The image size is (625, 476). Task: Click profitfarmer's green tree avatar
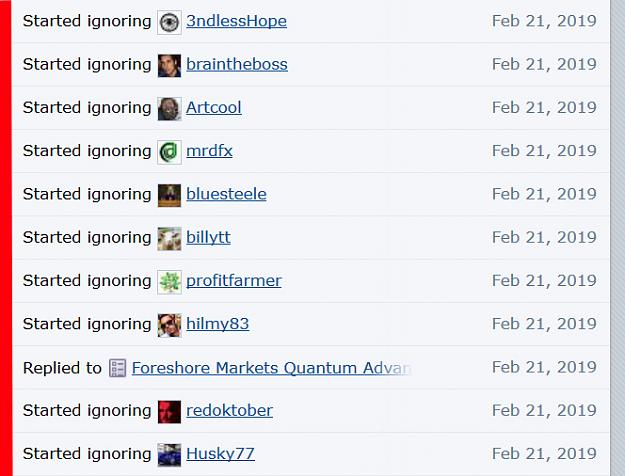(x=169, y=282)
